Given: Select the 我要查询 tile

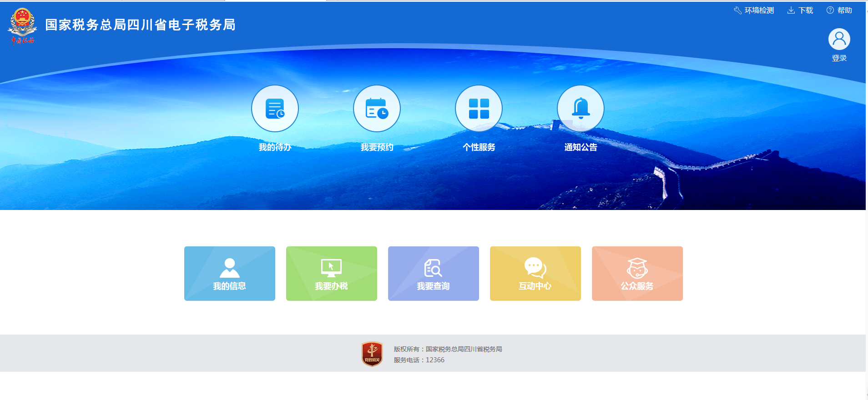Looking at the screenshot, I should [x=434, y=273].
